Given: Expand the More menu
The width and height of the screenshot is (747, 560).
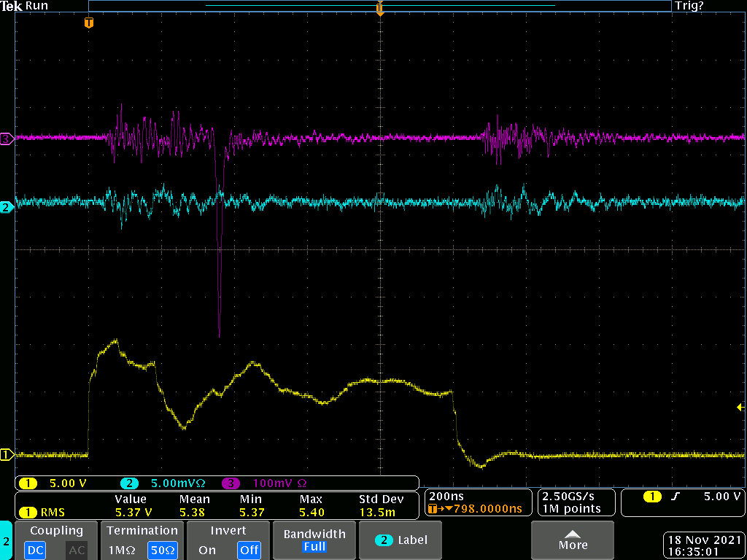Looking at the screenshot, I should [x=572, y=540].
